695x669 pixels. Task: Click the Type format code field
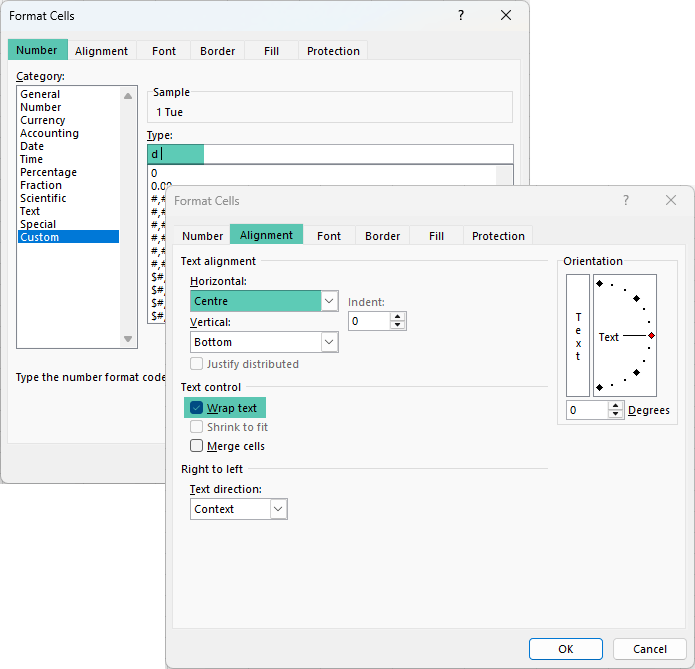point(330,154)
